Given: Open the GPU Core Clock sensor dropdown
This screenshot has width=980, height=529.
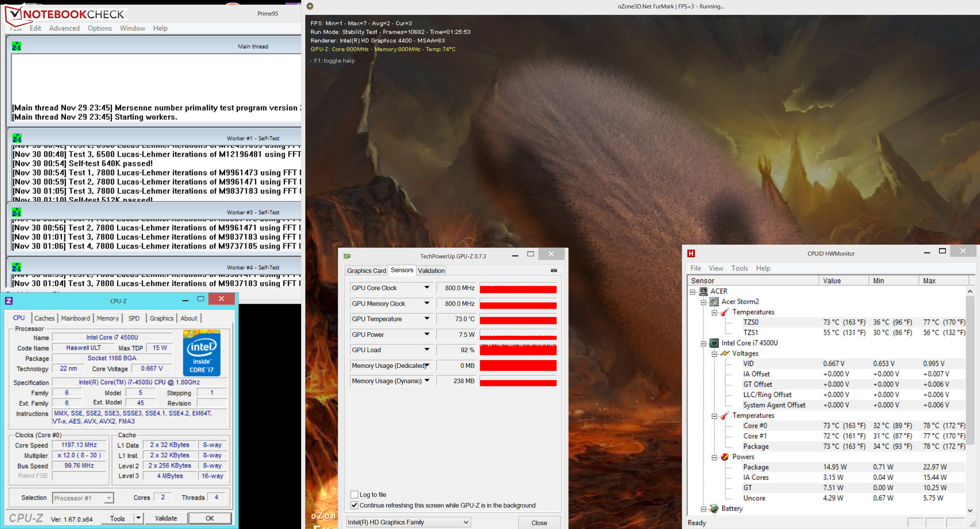Looking at the screenshot, I should point(427,288).
